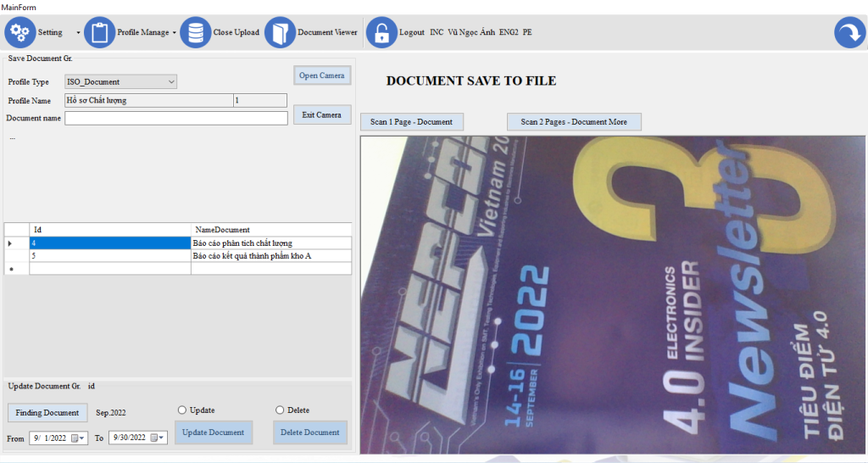Expand the Profile Manage dropdown arrow
The height and width of the screenshot is (463, 868).
pyautogui.click(x=175, y=33)
